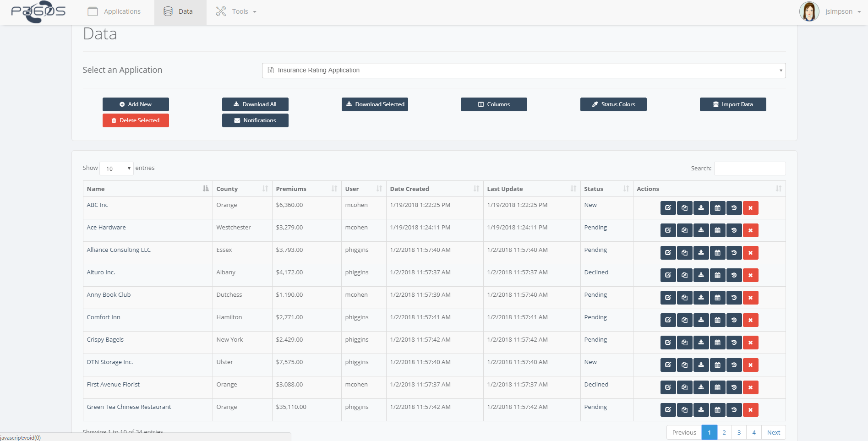
Task: Click download icon for Alliance Consulting LLC
Action: [701, 253]
